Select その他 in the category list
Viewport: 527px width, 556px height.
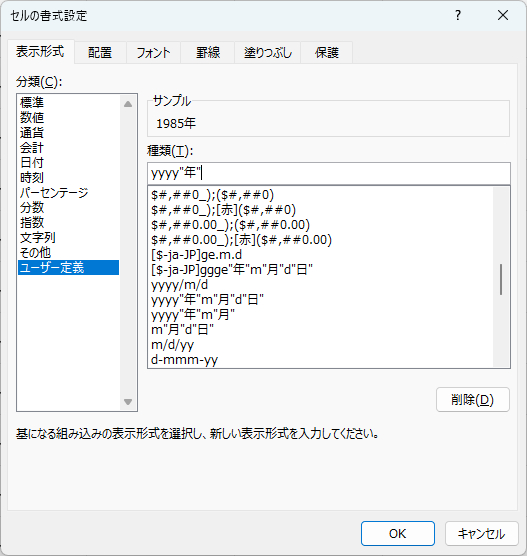click(x=68, y=252)
